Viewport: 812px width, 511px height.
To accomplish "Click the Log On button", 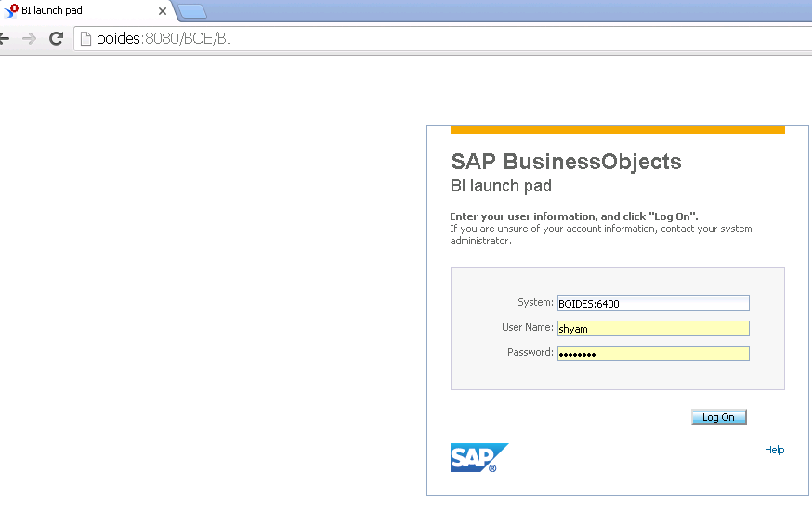I will coord(719,417).
